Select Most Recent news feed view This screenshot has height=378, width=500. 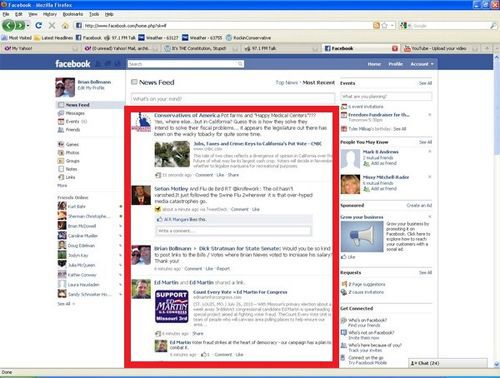pos(318,82)
